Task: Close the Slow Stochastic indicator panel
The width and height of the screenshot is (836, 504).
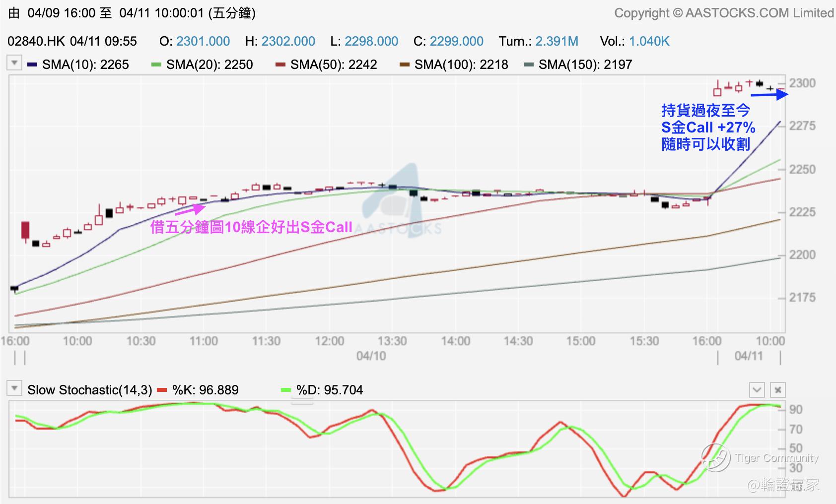Action: point(778,390)
